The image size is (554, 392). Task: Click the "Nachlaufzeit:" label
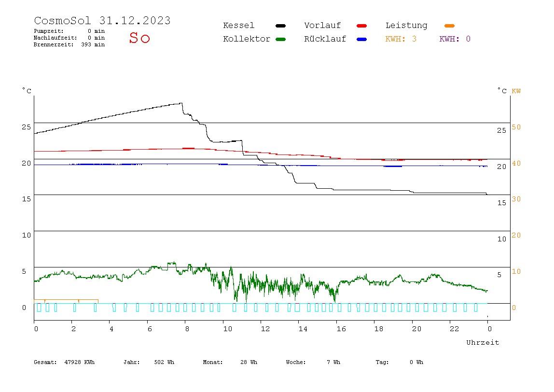pos(55,38)
